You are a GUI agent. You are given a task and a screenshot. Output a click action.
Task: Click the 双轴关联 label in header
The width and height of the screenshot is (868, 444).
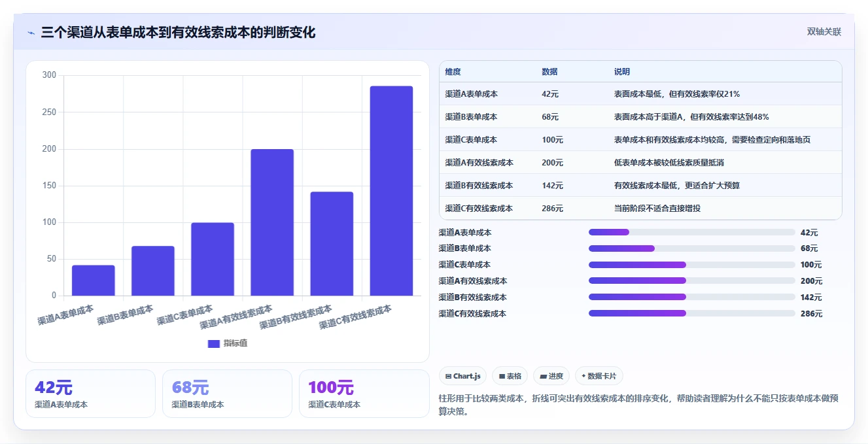click(x=824, y=31)
